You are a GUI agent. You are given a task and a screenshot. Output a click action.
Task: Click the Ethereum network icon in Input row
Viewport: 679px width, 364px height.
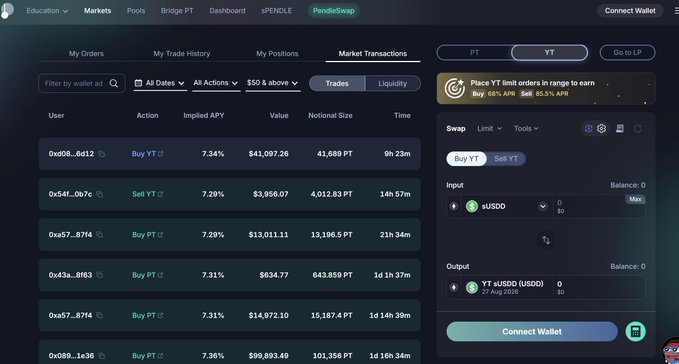(x=453, y=206)
